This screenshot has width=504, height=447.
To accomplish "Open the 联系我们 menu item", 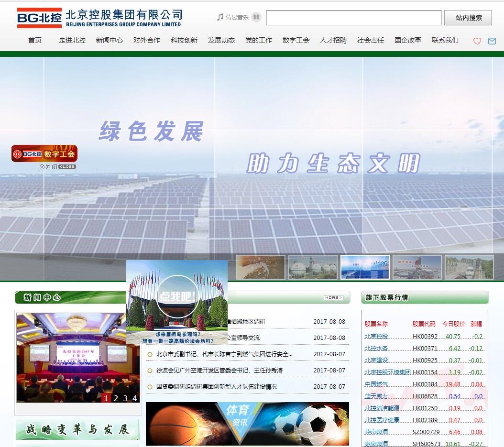I will tap(445, 40).
